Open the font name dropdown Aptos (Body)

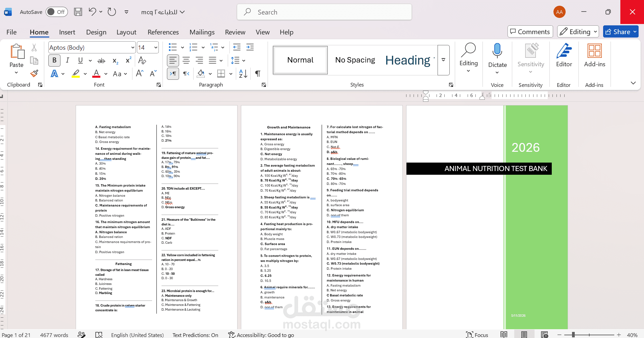tap(92, 47)
